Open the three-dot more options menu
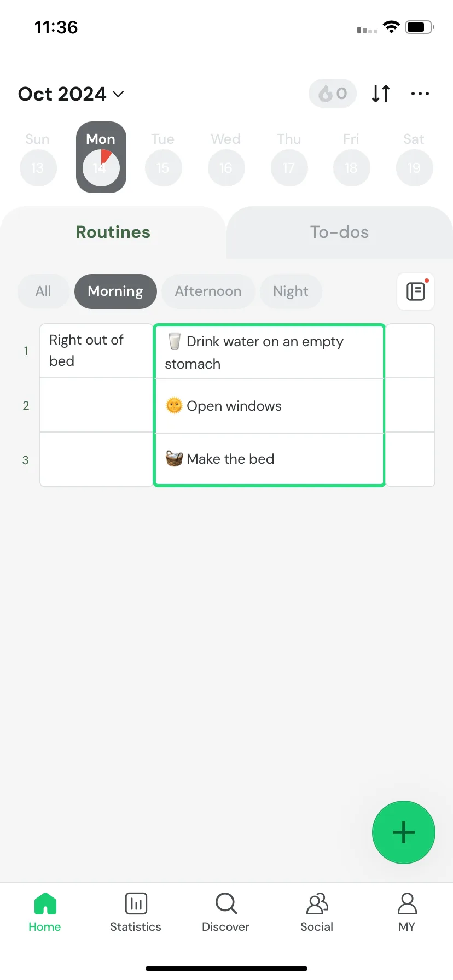453x980 pixels. coord(420,94)
